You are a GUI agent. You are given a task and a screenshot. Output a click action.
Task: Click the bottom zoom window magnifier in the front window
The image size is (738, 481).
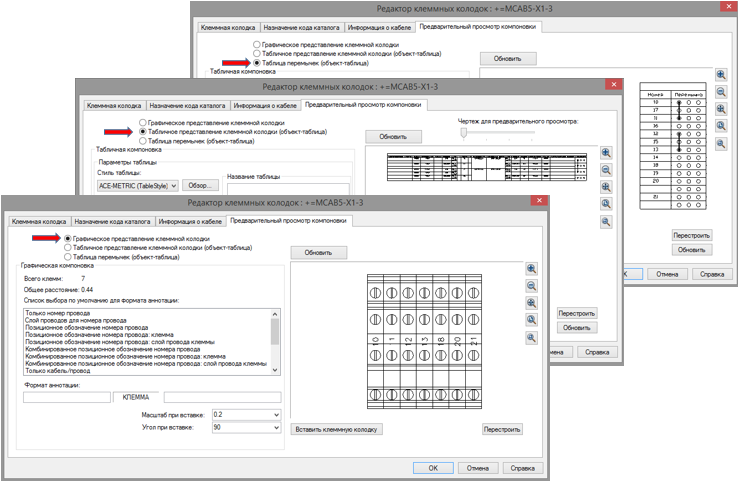531,337
